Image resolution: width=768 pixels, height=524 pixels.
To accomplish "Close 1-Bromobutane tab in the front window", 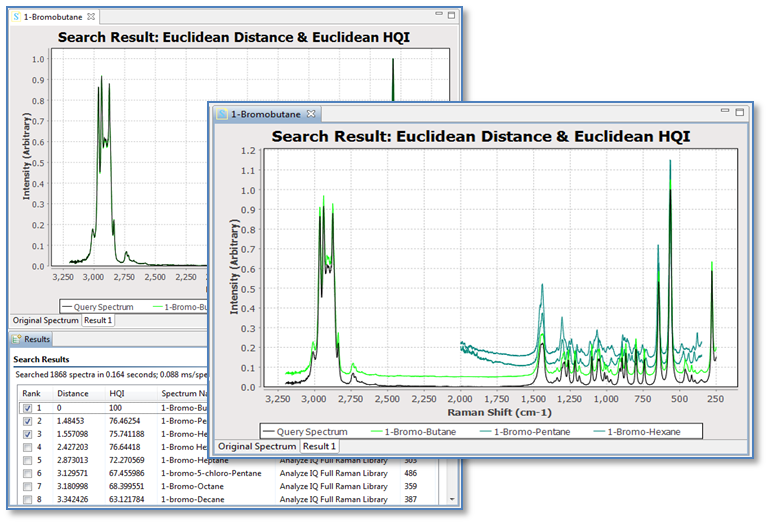I will pyautogui.click(x=311, y=114).
